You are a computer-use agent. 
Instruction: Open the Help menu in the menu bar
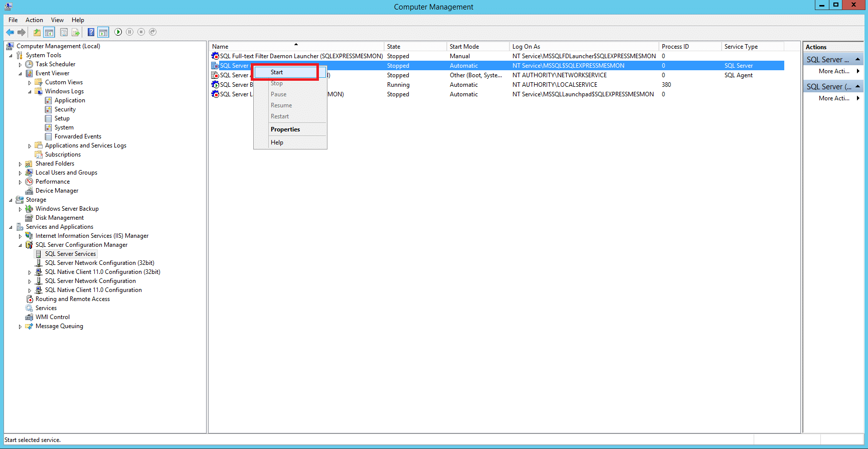coord(78,20)
